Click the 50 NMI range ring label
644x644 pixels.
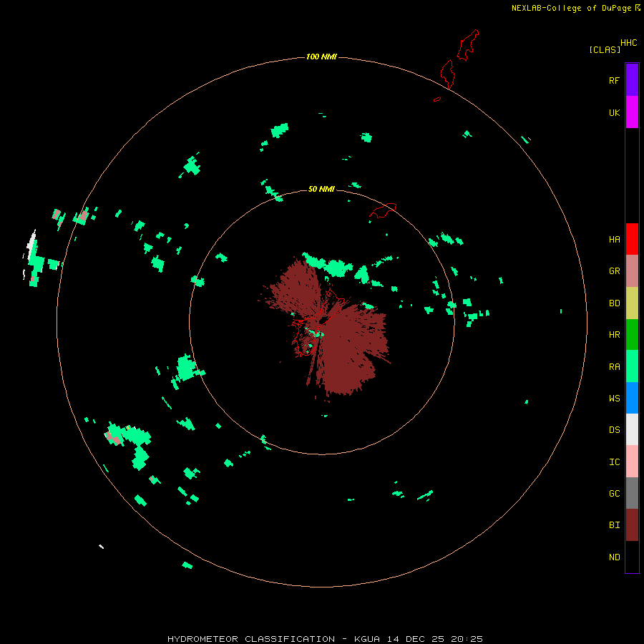(321, 189)
